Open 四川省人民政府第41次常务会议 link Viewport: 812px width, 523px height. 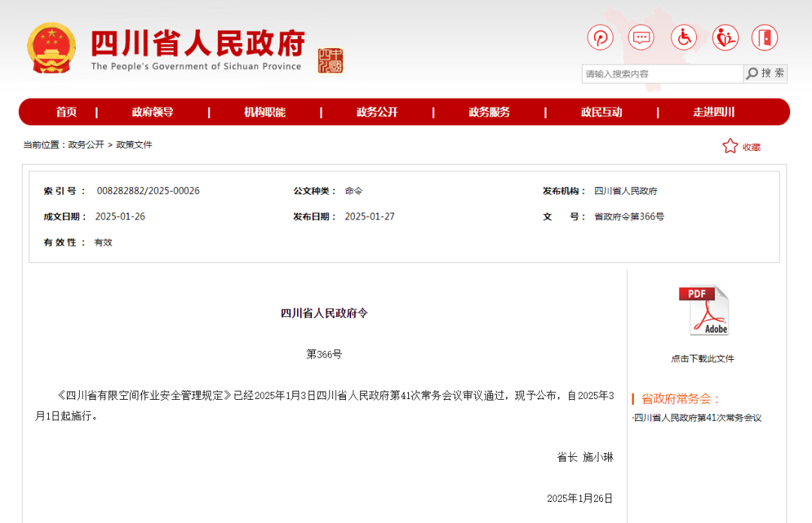(698, 418)
